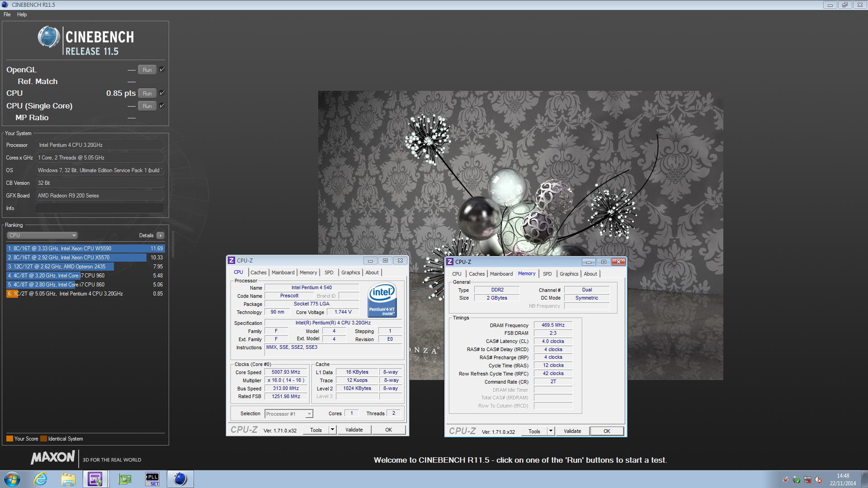
Task: Open the Windows Start orb
Action: tap(12, 479)
